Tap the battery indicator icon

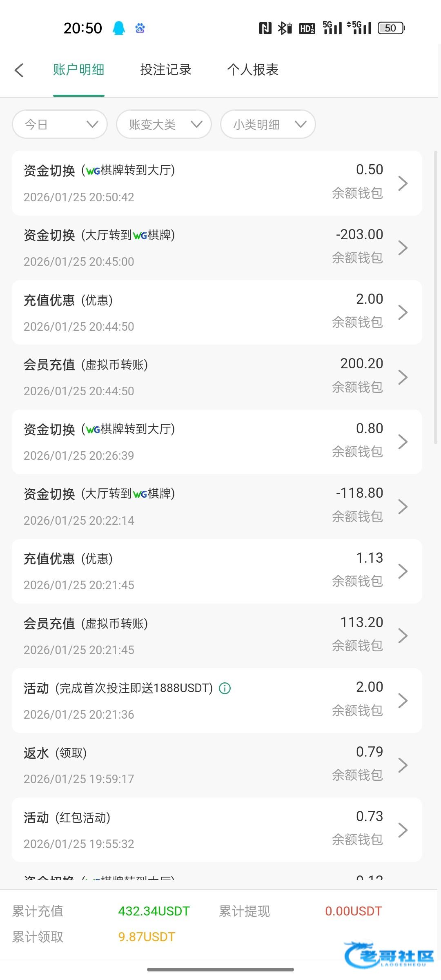coord(391,28)
